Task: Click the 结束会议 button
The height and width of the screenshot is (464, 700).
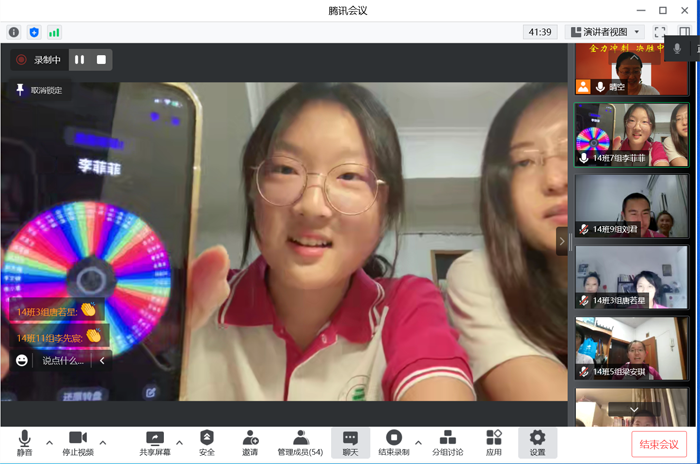Action: [x=659, y=444]
